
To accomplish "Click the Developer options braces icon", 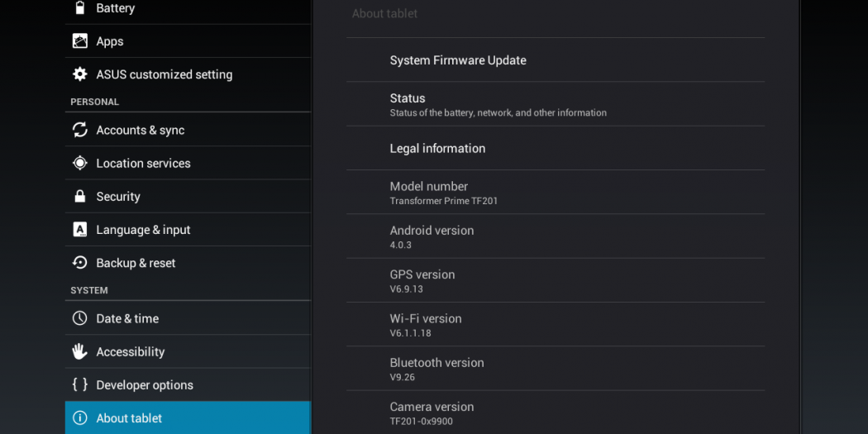I will tap(80, 384).
